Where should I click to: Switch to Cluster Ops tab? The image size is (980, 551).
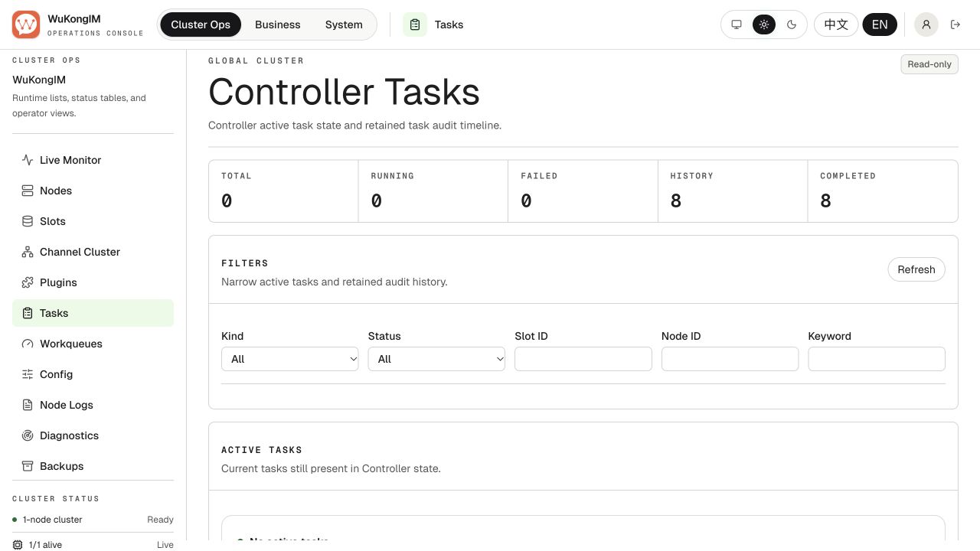[x=201, y=24]
